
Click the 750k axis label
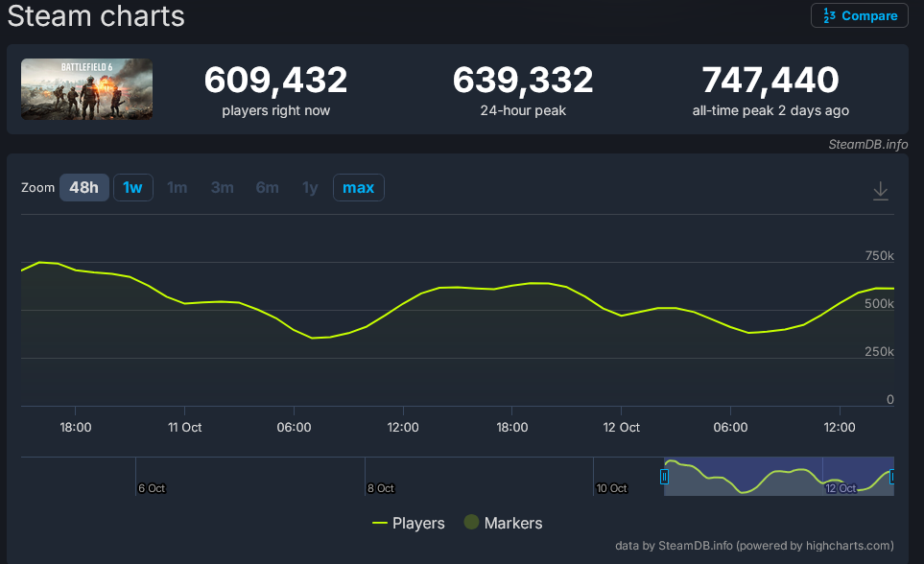tap(879, 256)
